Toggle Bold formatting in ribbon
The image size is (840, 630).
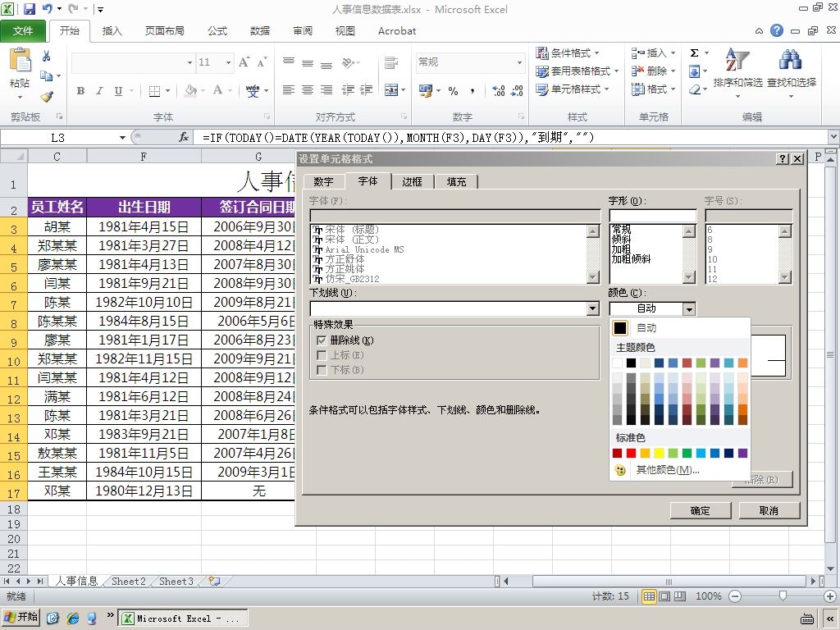tap(80, 90)
